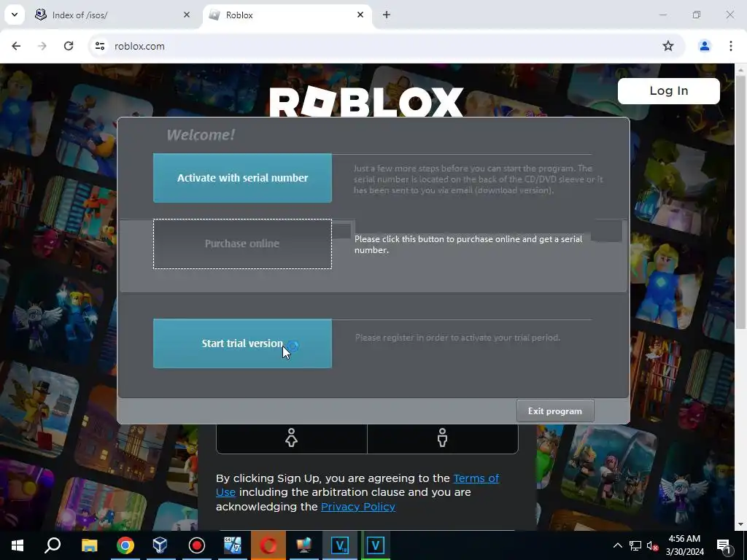Open red record icon app in taskbar
The height and width of the screenshot is (560, 747).
(x=197, y=545)
